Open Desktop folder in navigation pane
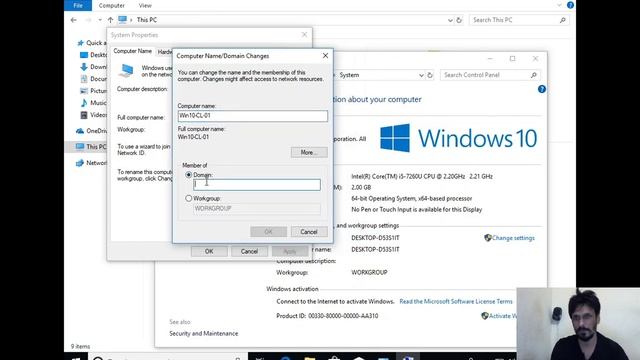The image size is (640, 360). (x=93, y=55)
